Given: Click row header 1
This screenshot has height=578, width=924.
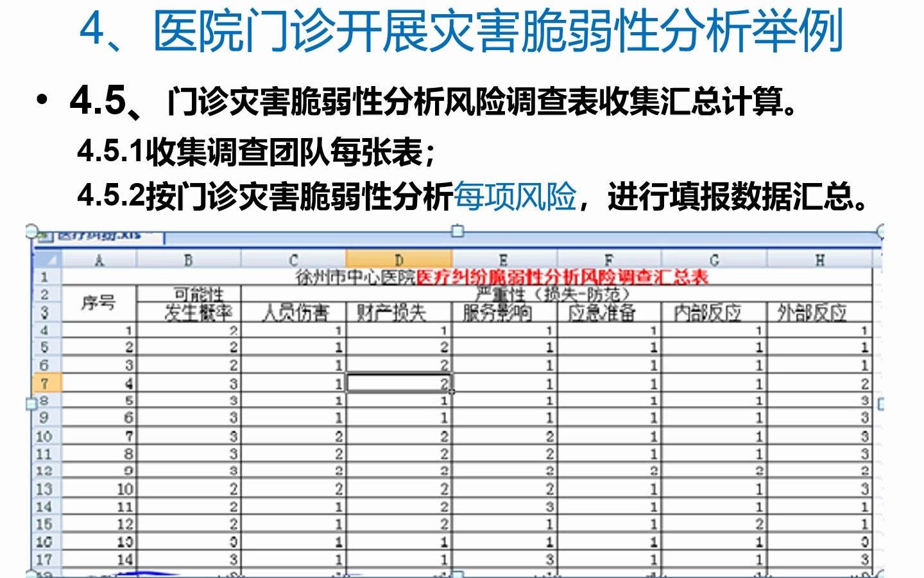Looking at the screenshot, I should click(46, 277).
